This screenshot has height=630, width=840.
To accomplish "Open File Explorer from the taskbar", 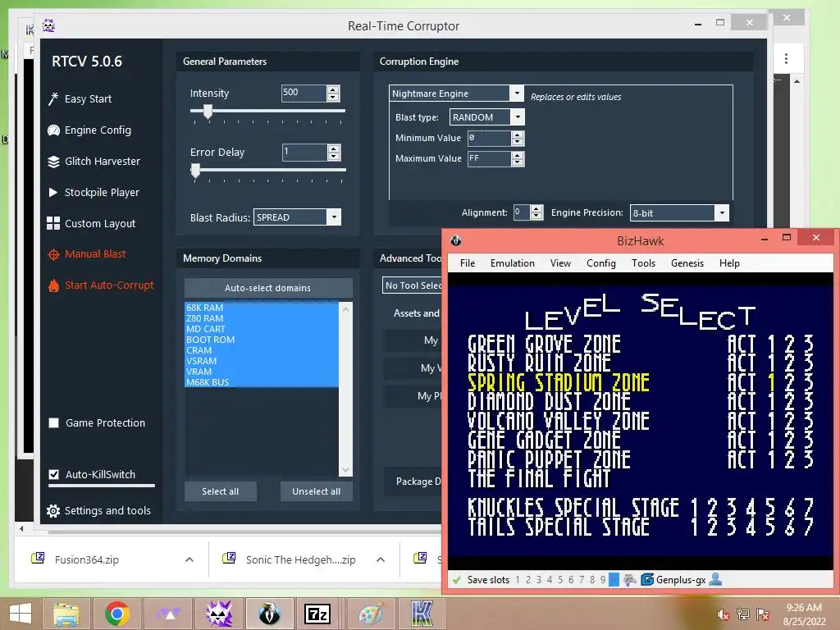I will click(x=66, y=614).
